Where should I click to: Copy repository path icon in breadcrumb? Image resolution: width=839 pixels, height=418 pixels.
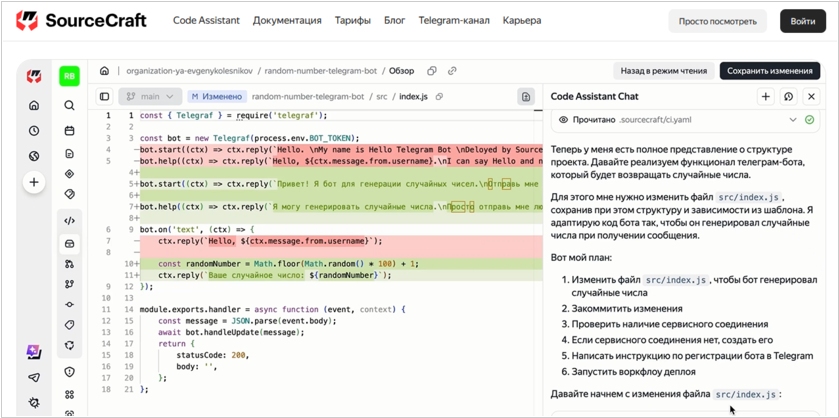432,71
